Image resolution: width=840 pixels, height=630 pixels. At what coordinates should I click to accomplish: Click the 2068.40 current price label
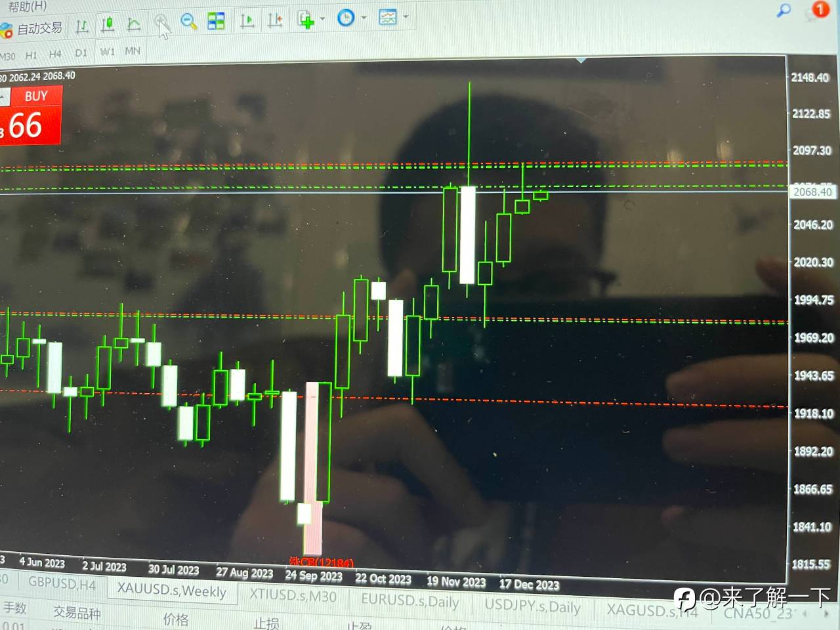pos(812,192)
